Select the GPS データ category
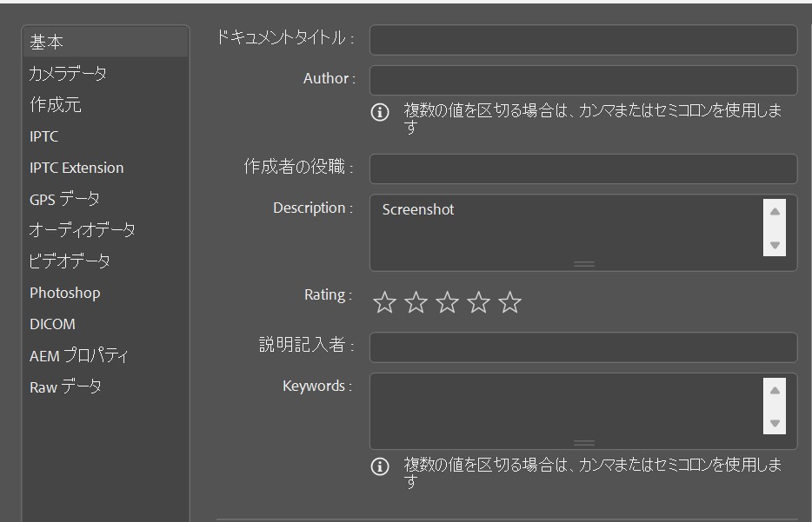Image resolution: width=812 pixels, height=522 pixels. [64, 199]
